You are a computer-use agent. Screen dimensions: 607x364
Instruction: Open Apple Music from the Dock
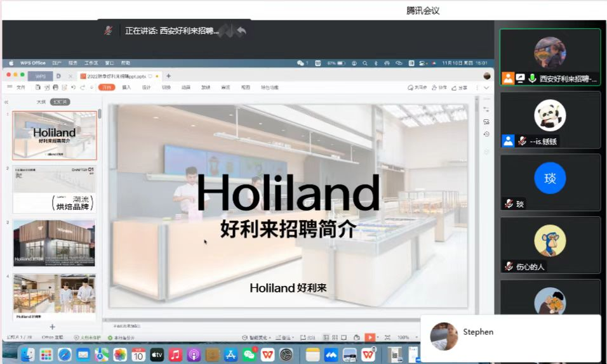176,354
